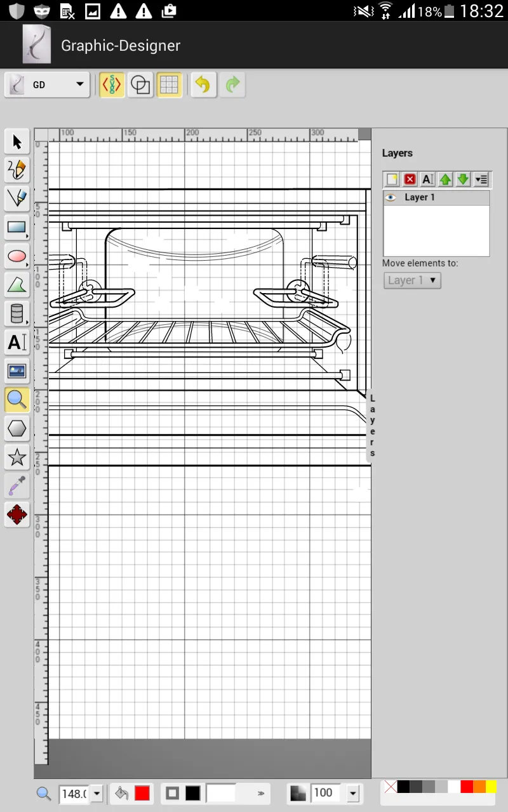The width and height of the screenshot is (508, 812).
Task: Click the paint bucket fill icon
Action: click(121, 793)
